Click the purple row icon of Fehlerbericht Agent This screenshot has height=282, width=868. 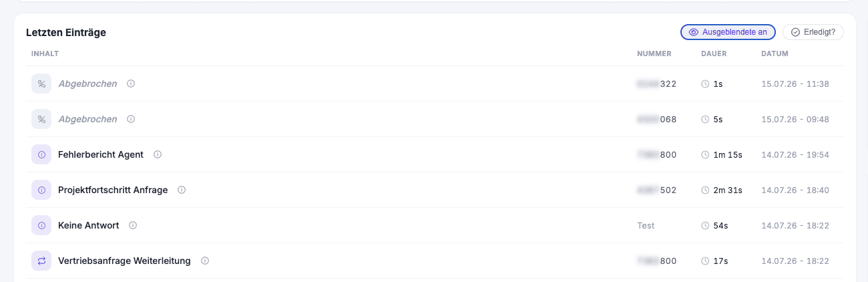(41, 154)
